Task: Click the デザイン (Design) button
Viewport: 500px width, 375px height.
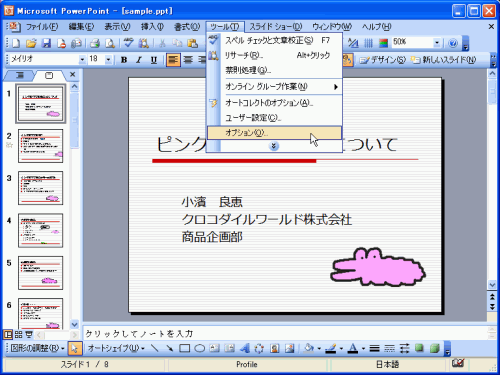Action: point(383,60)
